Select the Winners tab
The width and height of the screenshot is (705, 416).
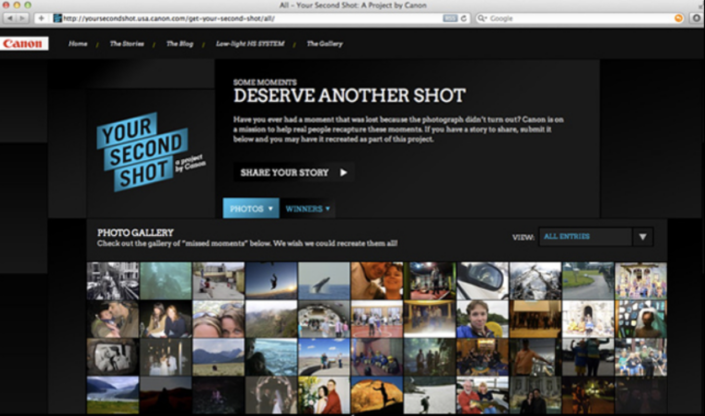pyautogui.click(x=308, y=208)
